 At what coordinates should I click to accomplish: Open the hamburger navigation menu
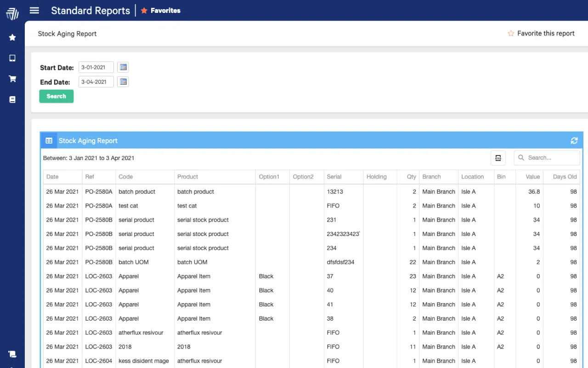(34, 11)
